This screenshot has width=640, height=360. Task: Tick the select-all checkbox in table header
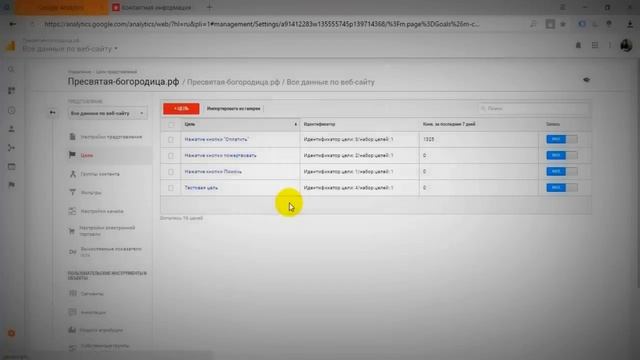(x=171, y=124)
